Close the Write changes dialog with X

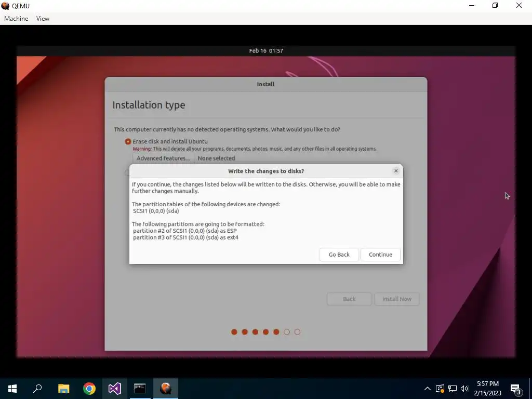click(x=395, y=170)
